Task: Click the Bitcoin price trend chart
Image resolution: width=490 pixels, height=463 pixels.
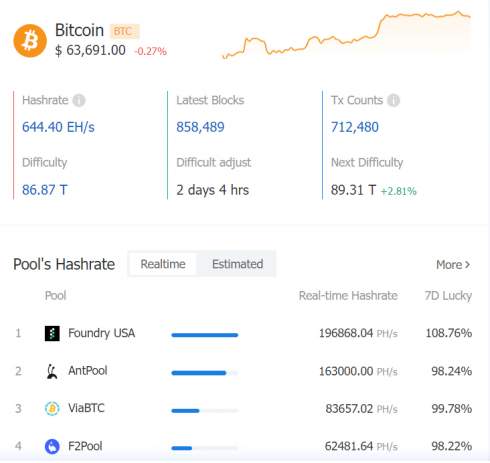Action: (347, 35)
